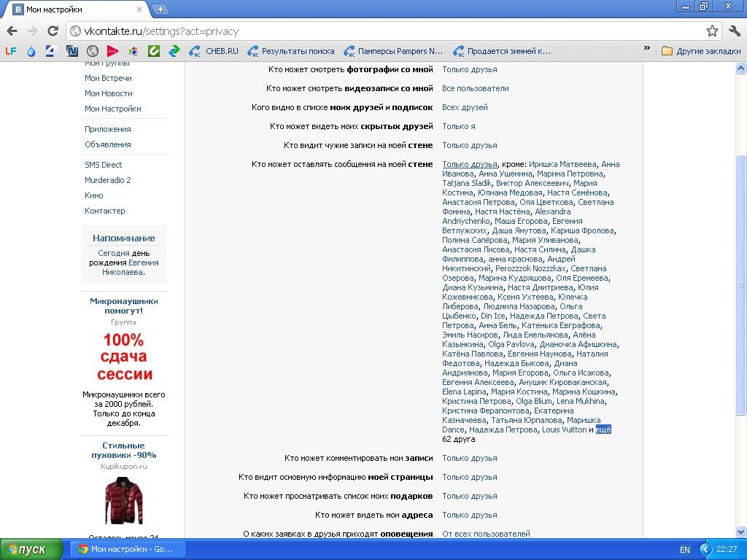747x560 pixels.
Task: Change who sees photos with me setting
Action: pos(469,69)
